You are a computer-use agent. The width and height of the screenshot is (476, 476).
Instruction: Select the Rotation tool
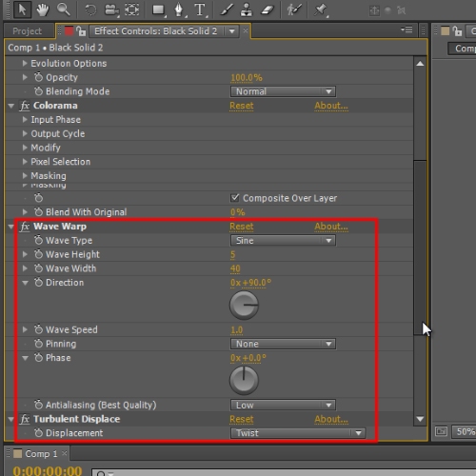[90, 10]
